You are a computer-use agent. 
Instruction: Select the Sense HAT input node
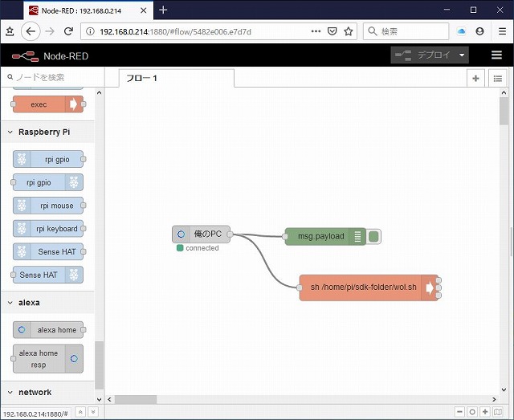[48, 252]
